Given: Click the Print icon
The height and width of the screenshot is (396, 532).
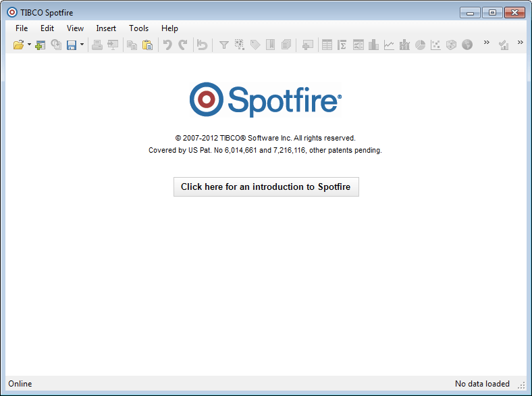Looking at the screenshot, I should point(97,45).
